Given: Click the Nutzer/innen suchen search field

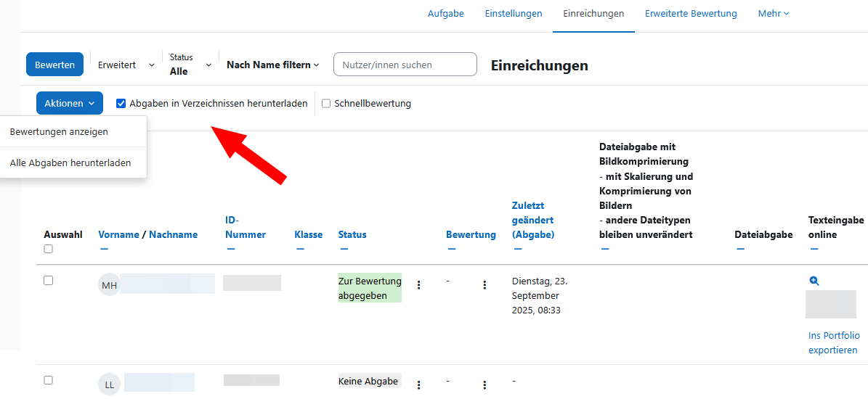Looking at the screenshot, I should (x=405, y=65).
